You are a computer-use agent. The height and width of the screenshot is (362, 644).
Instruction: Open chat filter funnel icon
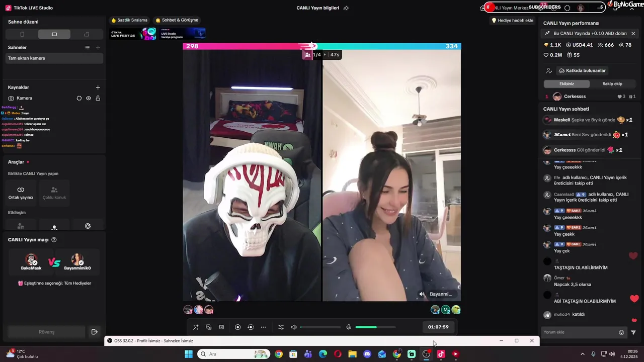tap(633, 332)
